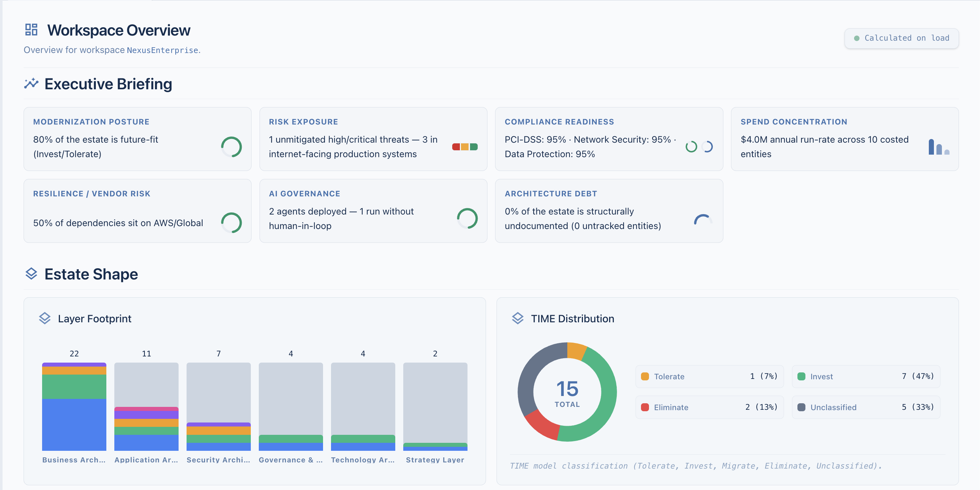Click the orange Tolerate color swatch

tap(645, 376)
